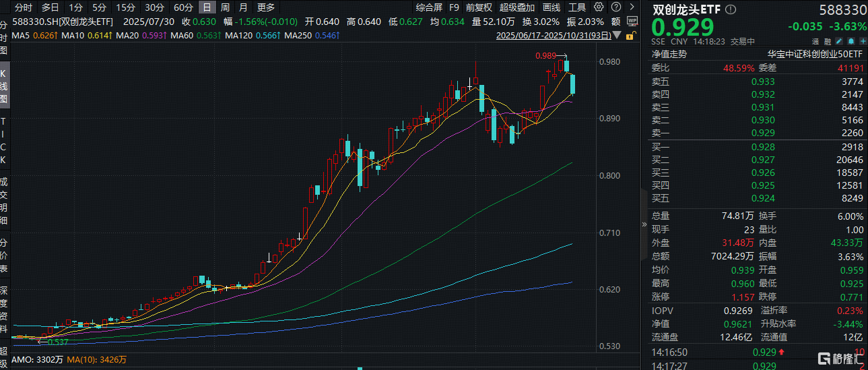Toggle 前复权 price adjustment mode
Viewport: 868px width, 370px height.
tap(479, 7)
